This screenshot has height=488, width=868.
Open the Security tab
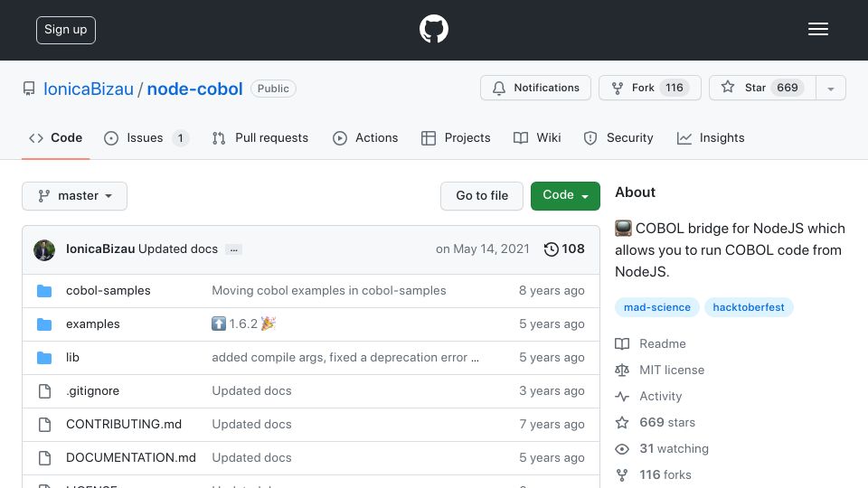618,137
